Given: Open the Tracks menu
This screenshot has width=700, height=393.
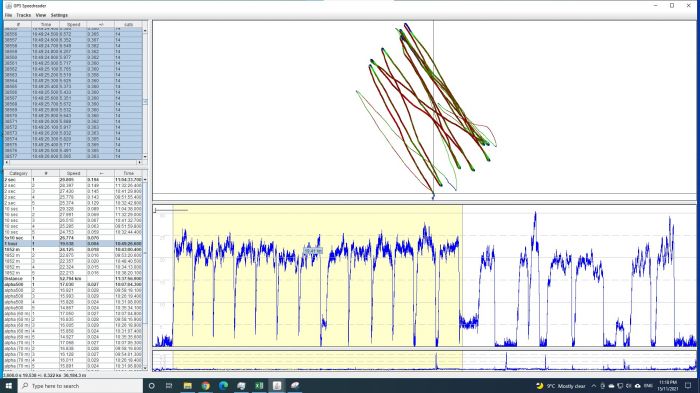Looking at the screenshot, I should [24, 15].
